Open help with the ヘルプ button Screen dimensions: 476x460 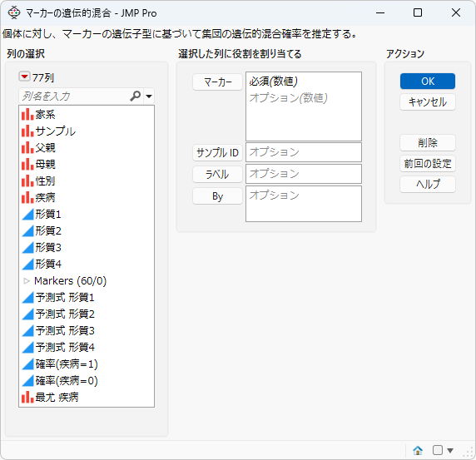(428, 184)
